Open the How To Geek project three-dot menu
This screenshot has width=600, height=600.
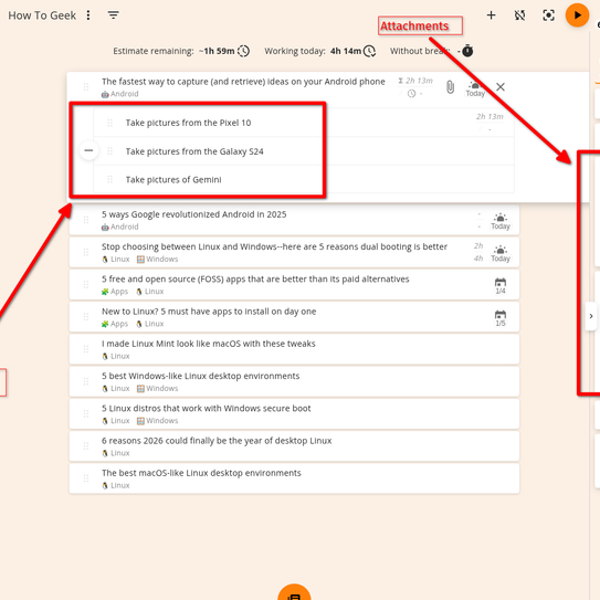click(x=88, y=15)
